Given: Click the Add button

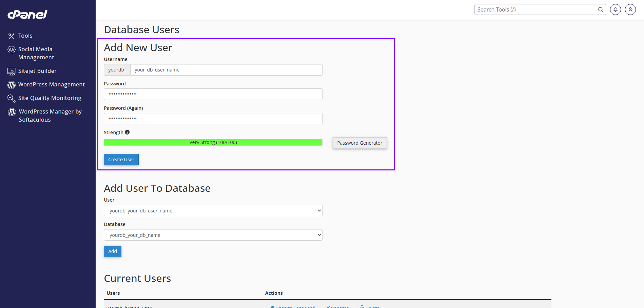Looking at the screenshot, I should [x=113, y=251].
